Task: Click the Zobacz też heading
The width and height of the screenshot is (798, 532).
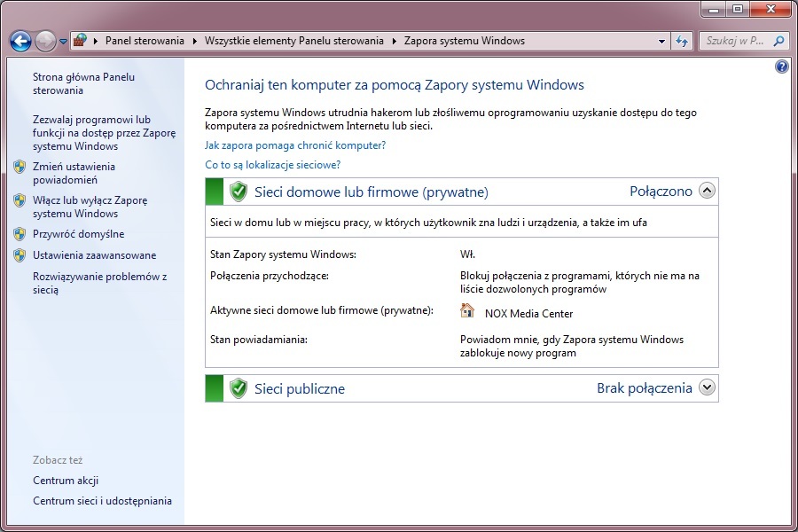Action: 58,460
